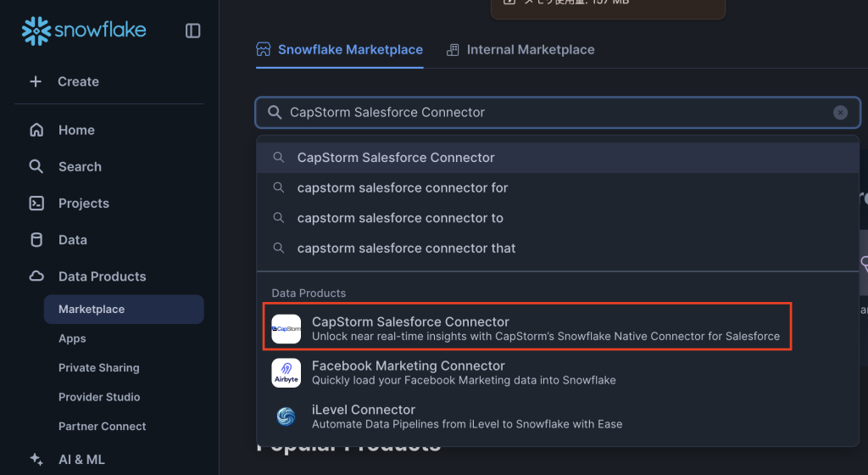Viewport: 868px width, 475px height.
Task: Open Apps under Data Products
Action: point(72,338)
